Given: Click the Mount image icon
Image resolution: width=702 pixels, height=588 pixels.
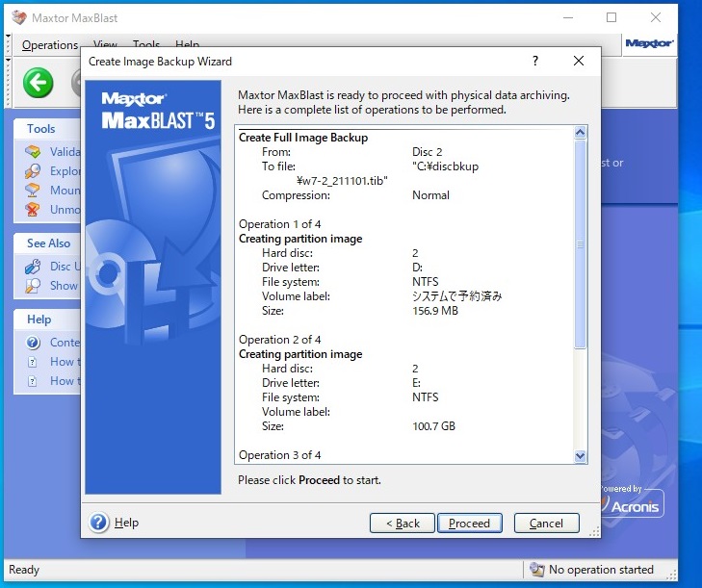Looking at the screenshot, I should (33, 191).
